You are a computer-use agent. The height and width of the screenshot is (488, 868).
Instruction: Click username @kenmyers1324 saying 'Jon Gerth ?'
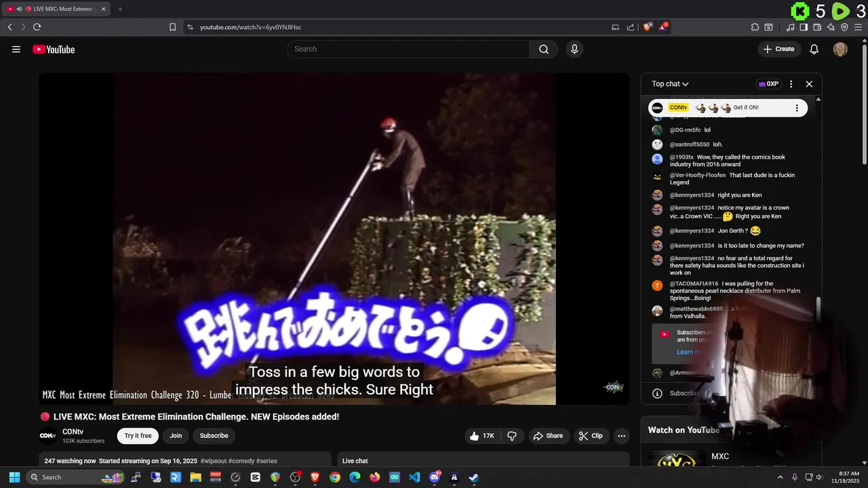coord(692,231)
